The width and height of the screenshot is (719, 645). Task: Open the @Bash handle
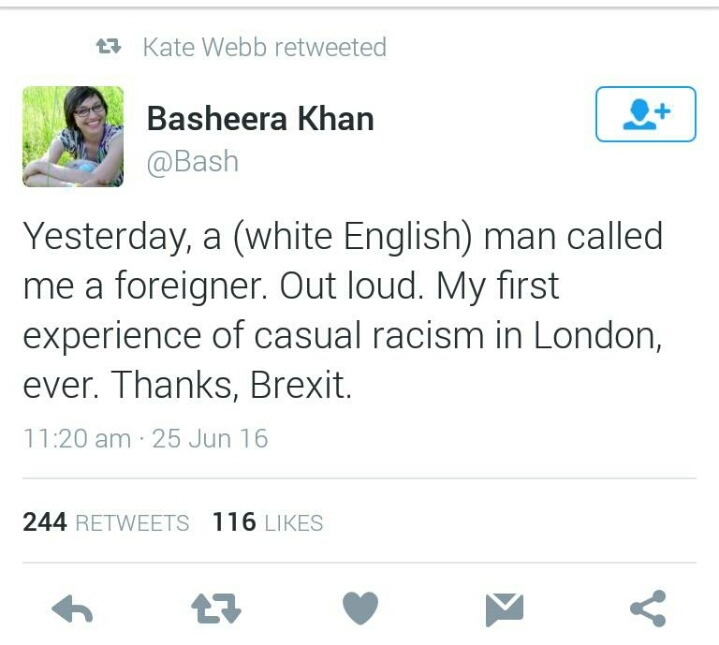pyautogui.click(x=192, y=161)
